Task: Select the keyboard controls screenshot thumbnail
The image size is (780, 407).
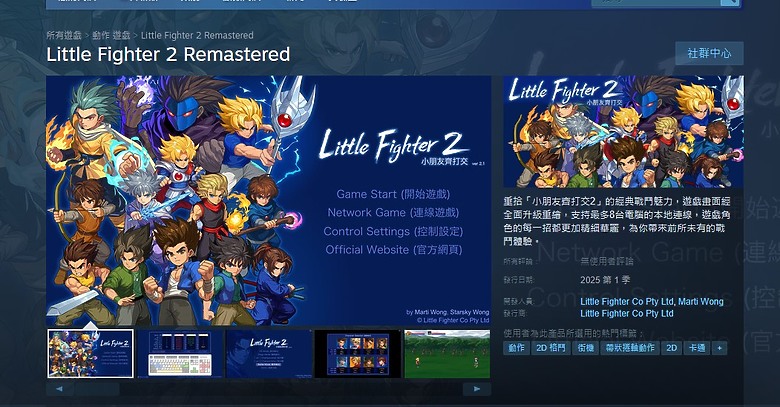Action: 180,353
